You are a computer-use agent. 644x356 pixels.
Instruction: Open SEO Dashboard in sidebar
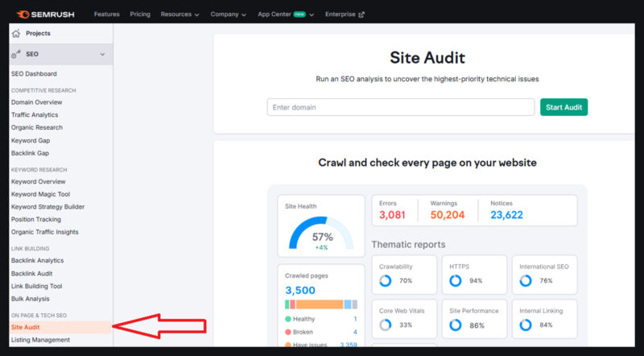pyautogui.click(x=34, y=73)
